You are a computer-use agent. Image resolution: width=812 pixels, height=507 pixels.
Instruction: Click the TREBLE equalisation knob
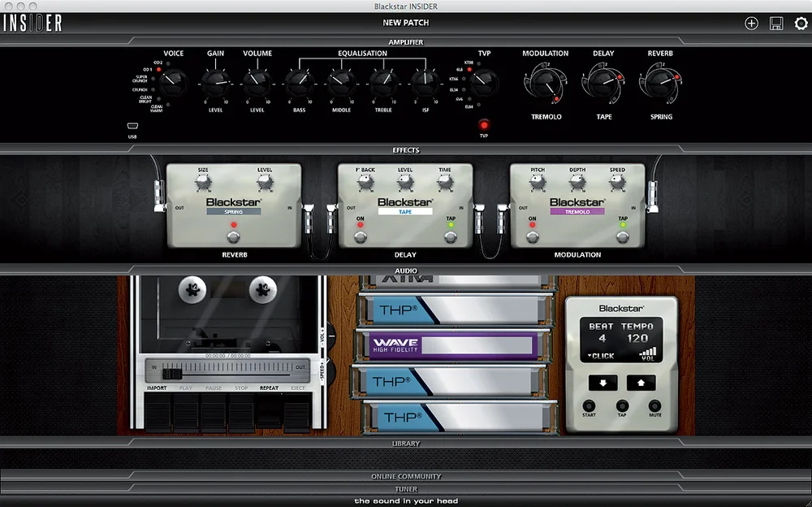pos(384,83)
